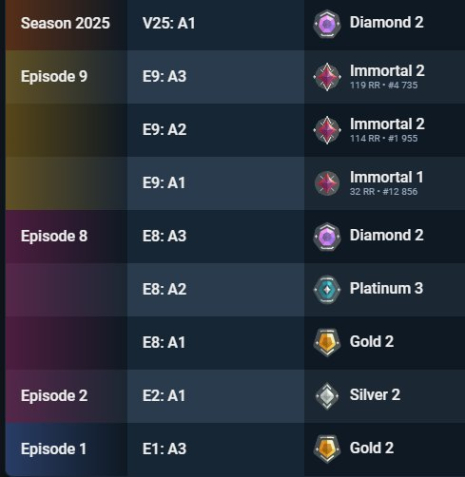
Task: Select the Episode 1 label
Action: [54, 449]
